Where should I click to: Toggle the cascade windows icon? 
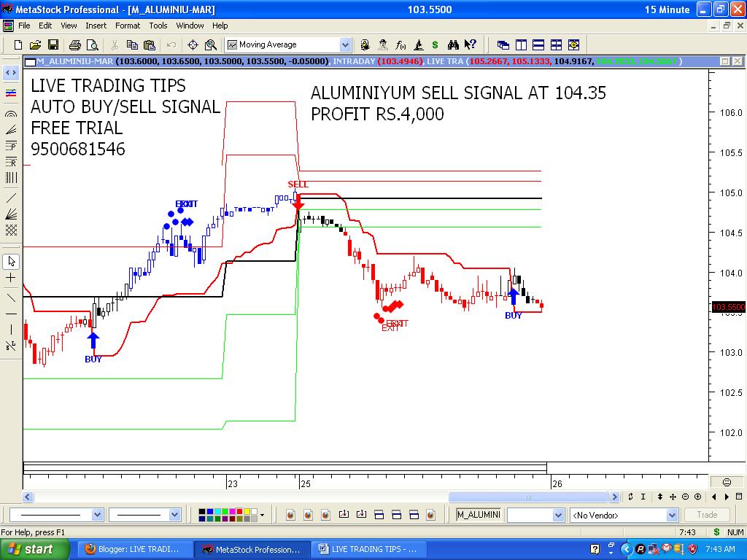coord(502,44)
